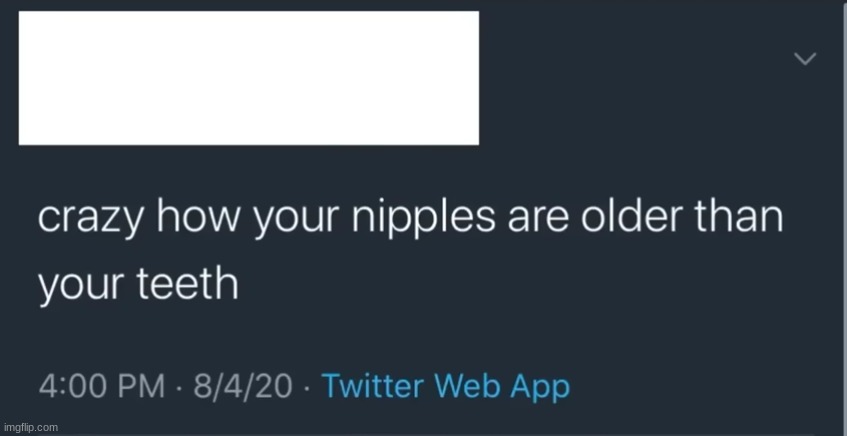The image size is (847, 436).
Task: Click the white redacted profile header box
Action: point(248,78)
